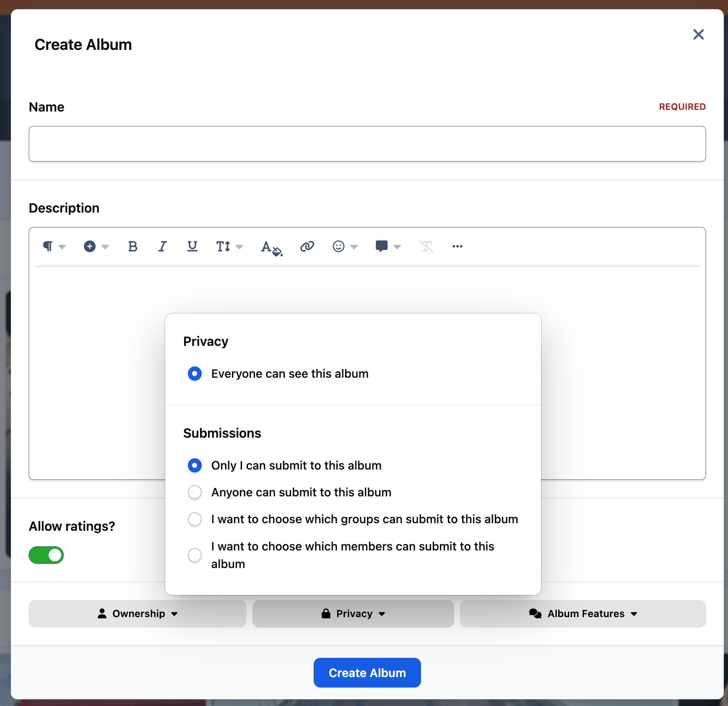
Task: Insert a link via the chain icon
Action: 307,247
